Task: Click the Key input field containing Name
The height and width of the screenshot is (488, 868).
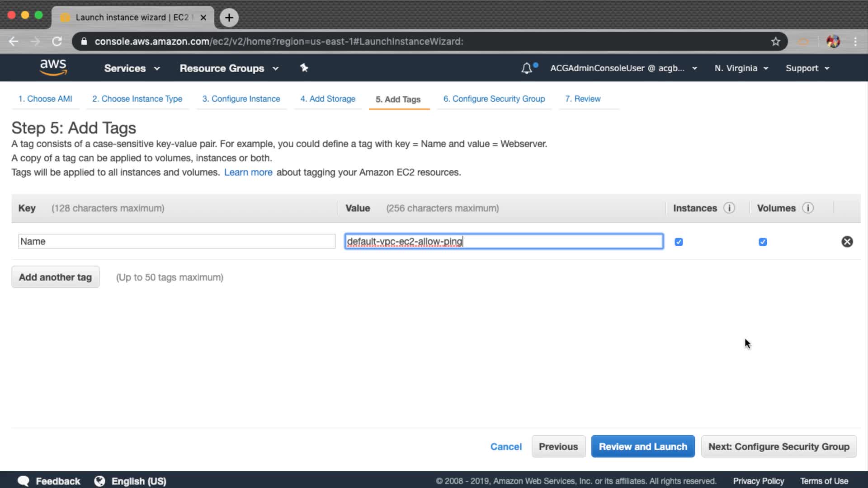Action: [x=176, y=241]
